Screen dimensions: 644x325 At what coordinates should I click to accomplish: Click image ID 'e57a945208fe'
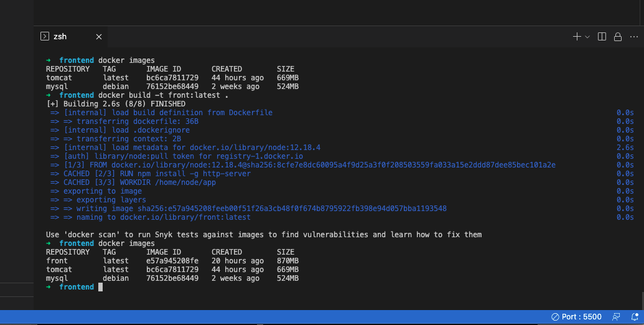click(x=172, y=261)
